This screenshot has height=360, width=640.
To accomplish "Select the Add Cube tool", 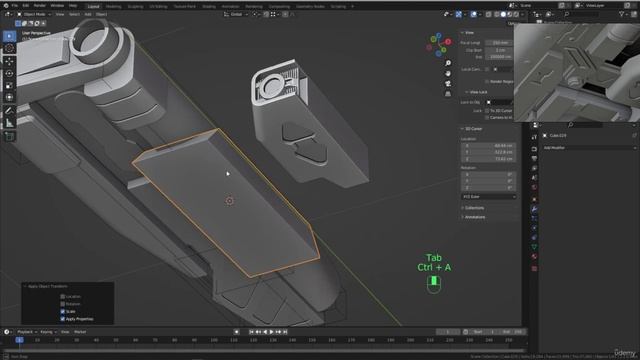I will point(9,136).
